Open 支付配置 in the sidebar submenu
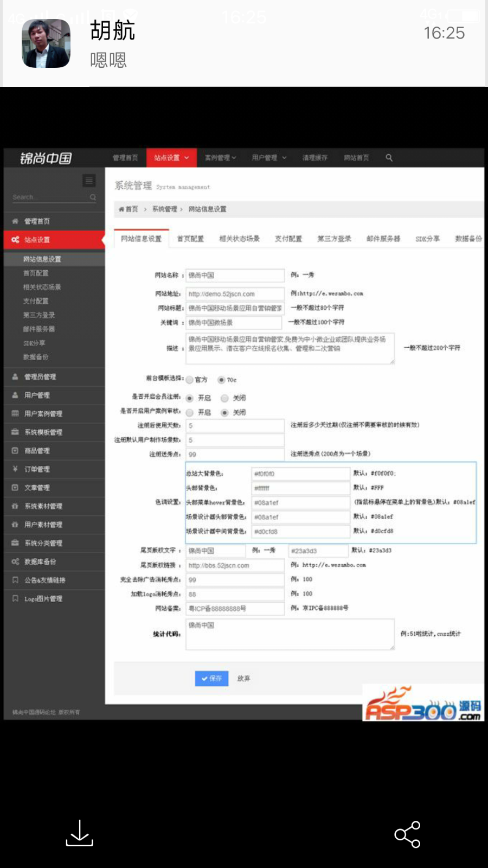This screenshot has height=868, width=488. click(x=36, y=301)
